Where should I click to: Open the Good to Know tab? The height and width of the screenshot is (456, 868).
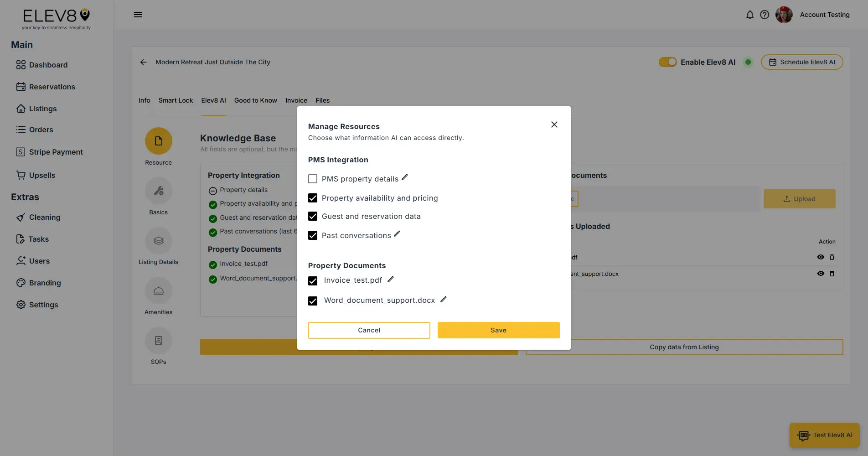[255, 100]
